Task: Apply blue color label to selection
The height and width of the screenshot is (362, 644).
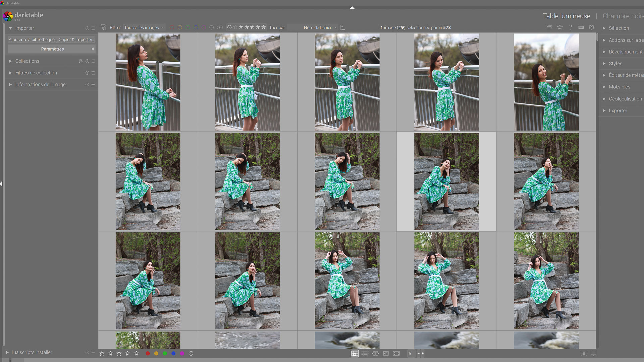Action: point(173,353)
